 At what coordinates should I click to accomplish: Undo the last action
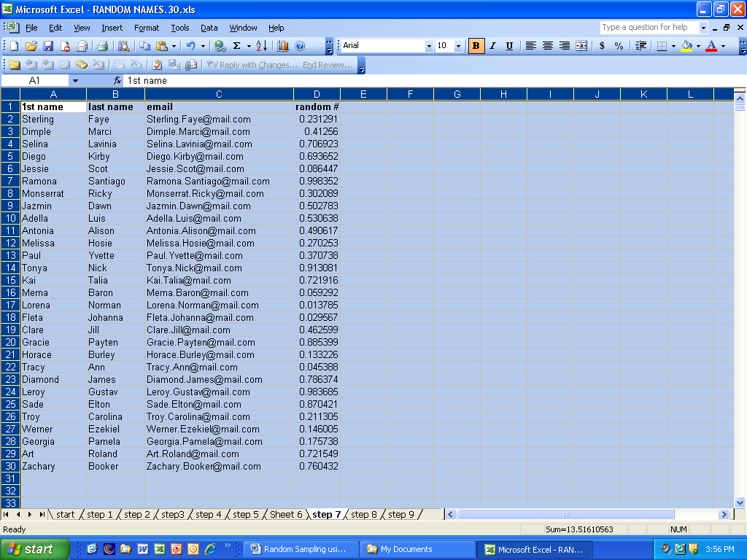[x=191, y=46]
